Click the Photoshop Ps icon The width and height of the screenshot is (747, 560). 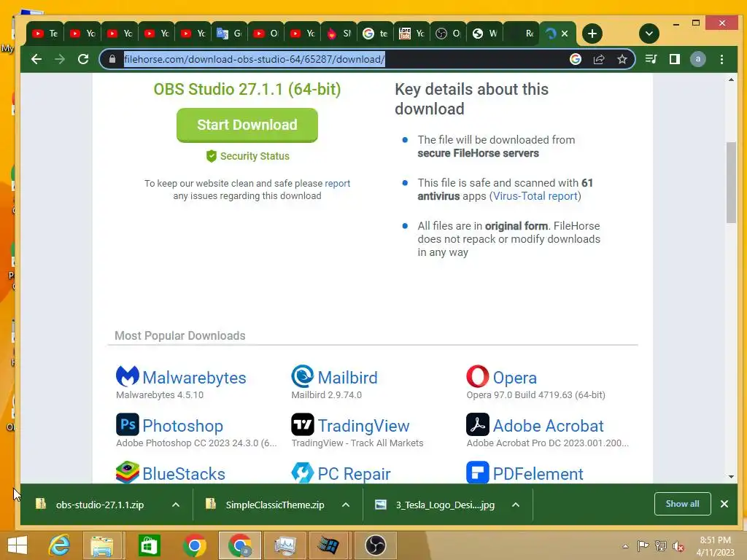coord(127,424)
